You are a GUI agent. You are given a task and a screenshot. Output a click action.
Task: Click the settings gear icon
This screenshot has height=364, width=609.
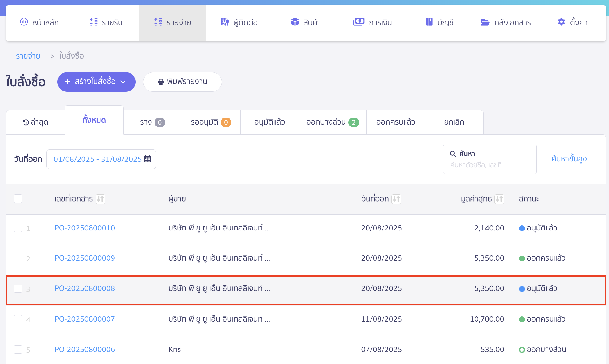561,22
